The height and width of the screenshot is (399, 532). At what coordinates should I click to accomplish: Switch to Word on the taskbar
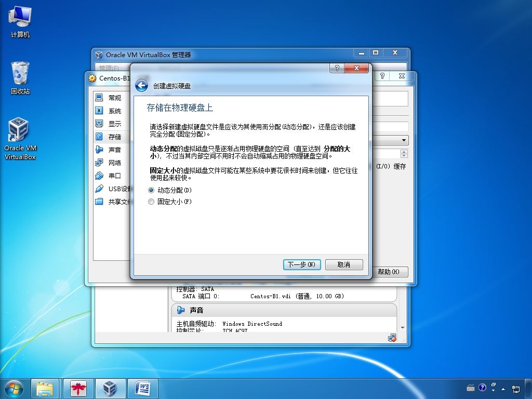(143, 389)
